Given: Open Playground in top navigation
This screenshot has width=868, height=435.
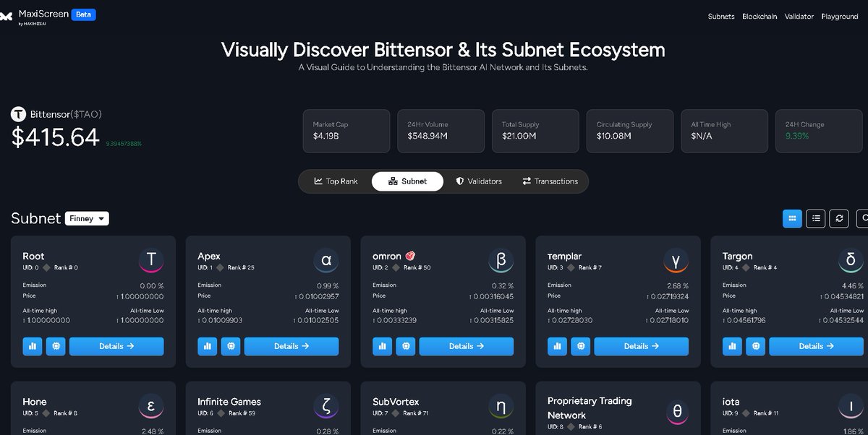Looking at the screenshot, I should pyautogui.click(x=840, y=16).
